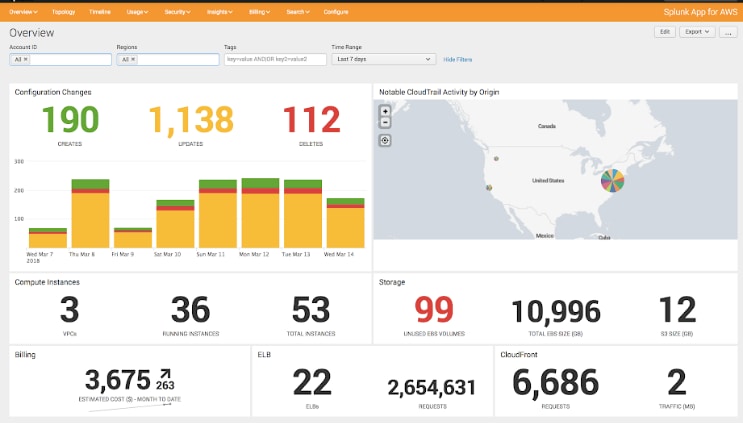Click the Mon Mar 12 bar in chart
Viewport: 743px width, 423px height.
(260, 213)
